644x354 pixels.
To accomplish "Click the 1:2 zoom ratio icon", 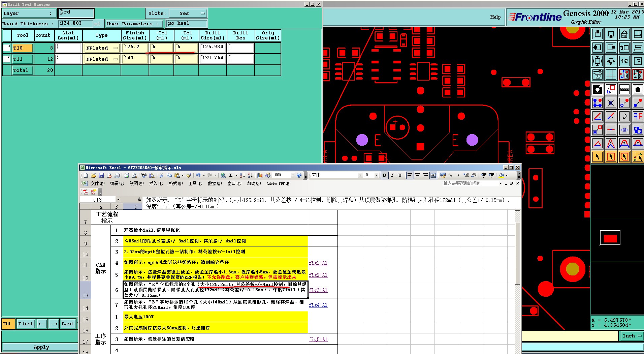I will [624, 61].
